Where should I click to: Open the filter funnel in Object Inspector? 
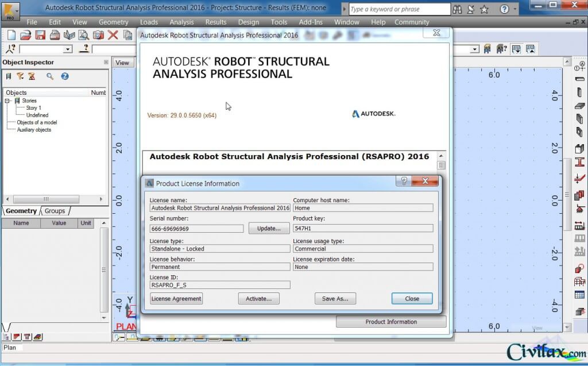[20, 76]
